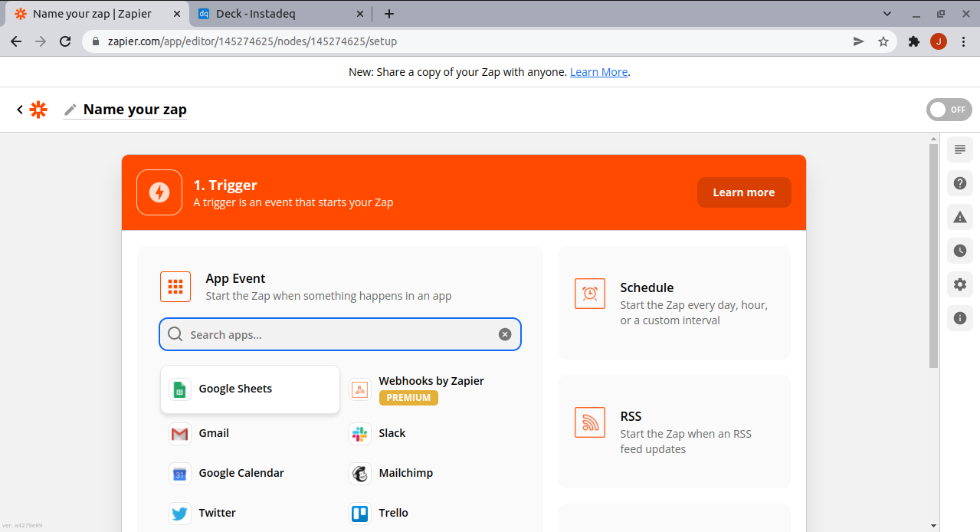Choose the Schedule trigger card
This screenshot has height=532, width=980.
coord(674,303)
